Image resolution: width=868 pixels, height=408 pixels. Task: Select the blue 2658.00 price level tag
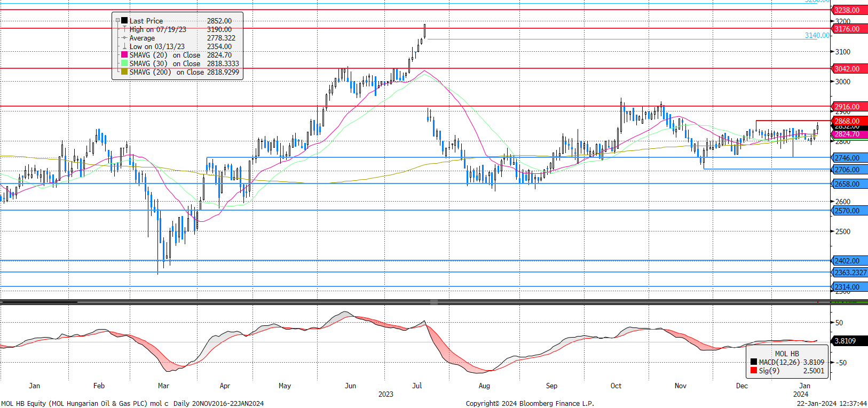[850, 184]
